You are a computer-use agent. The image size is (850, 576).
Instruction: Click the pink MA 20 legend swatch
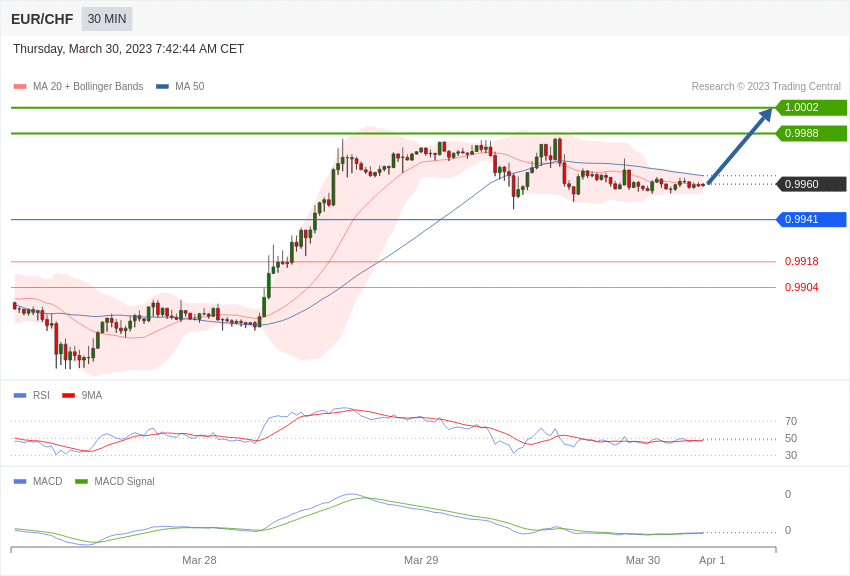coord(20,87)
